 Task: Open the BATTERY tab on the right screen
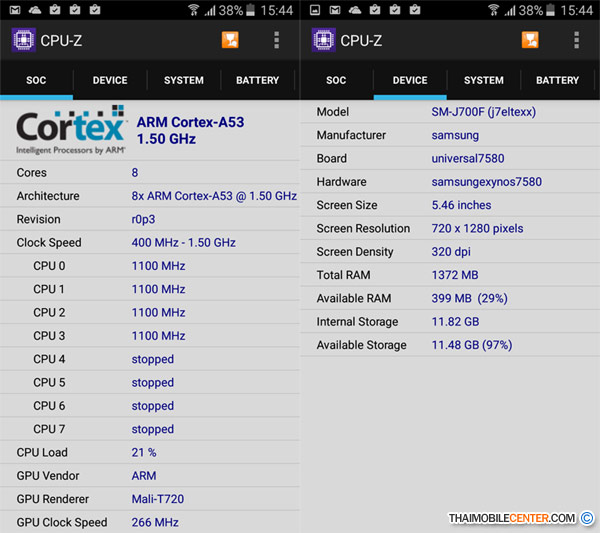pyautogui.click(x=557, y=80)
